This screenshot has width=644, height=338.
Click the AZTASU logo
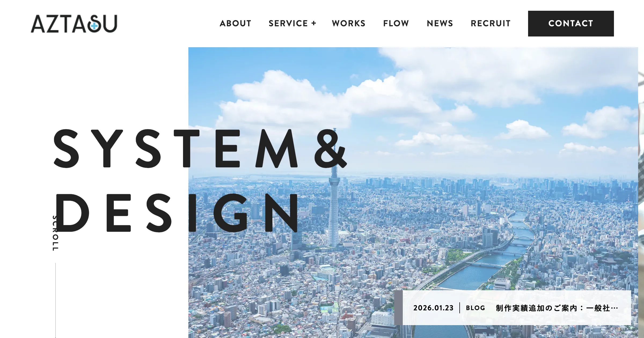coord(74,24)
